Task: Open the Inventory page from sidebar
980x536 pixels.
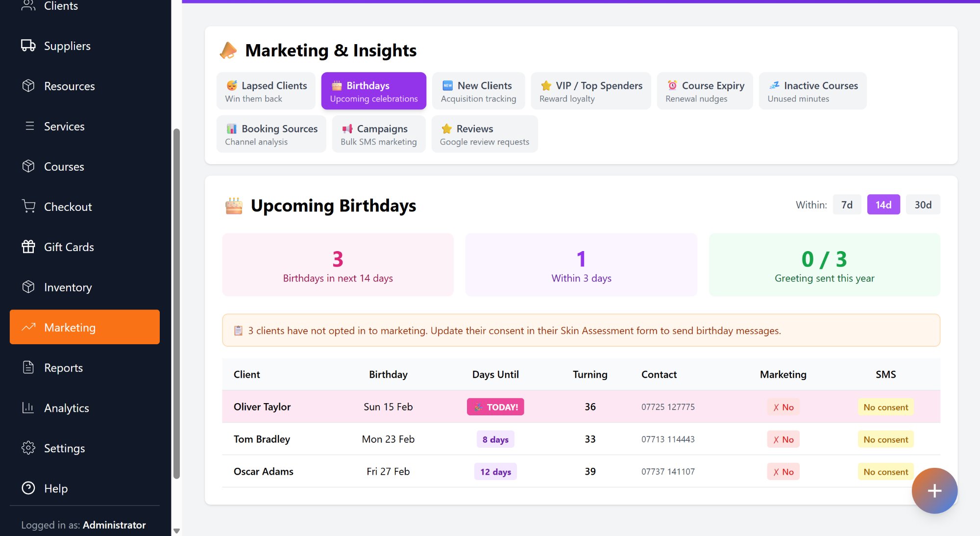Action: [68, 287]
